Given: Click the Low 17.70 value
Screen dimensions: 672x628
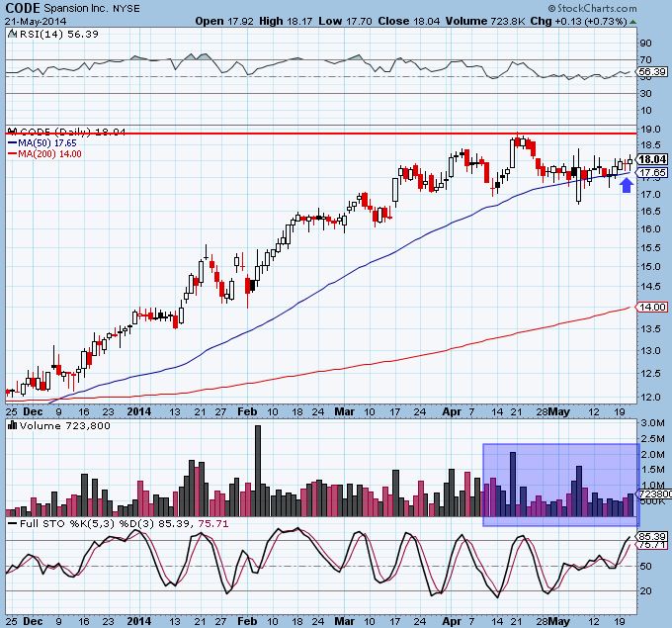Looking at the screenshot, I should (x=345, y=21).
